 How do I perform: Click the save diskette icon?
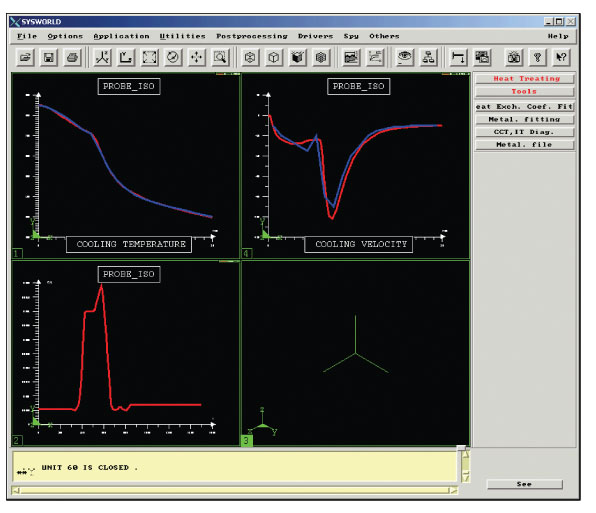tap(49, 57)
